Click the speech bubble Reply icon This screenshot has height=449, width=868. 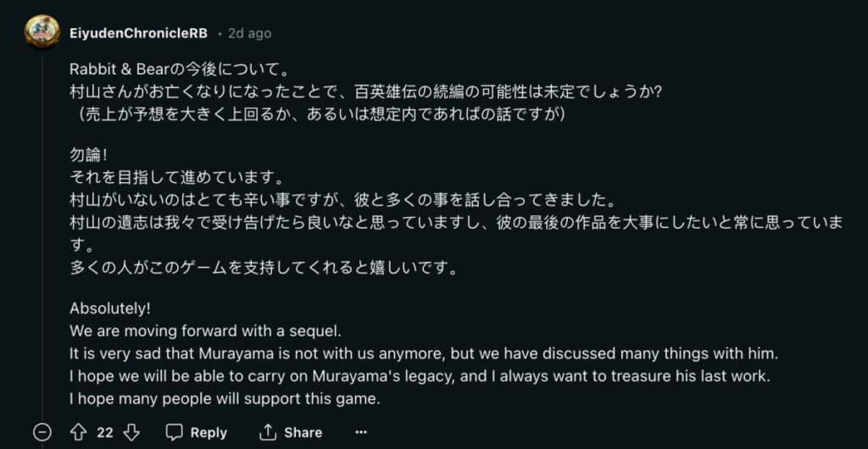click(x=175, y=432)
